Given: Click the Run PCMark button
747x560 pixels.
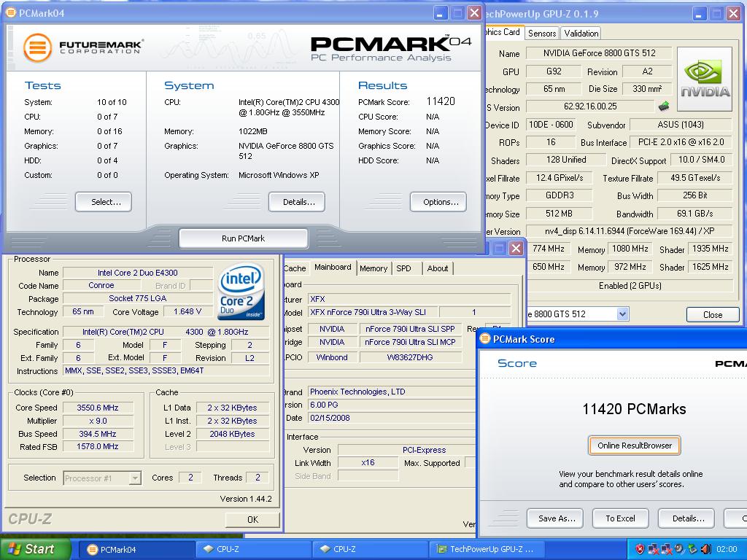Looking at the screenshot, I should (244, 238).
